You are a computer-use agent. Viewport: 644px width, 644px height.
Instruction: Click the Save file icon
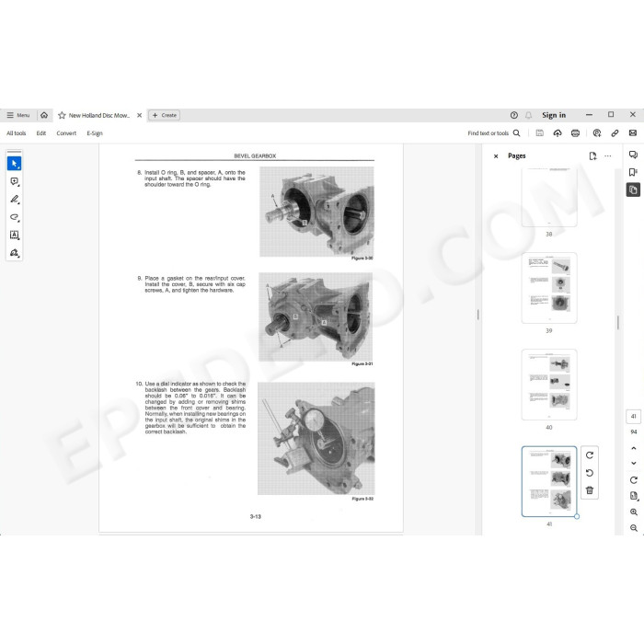point(540,133)
